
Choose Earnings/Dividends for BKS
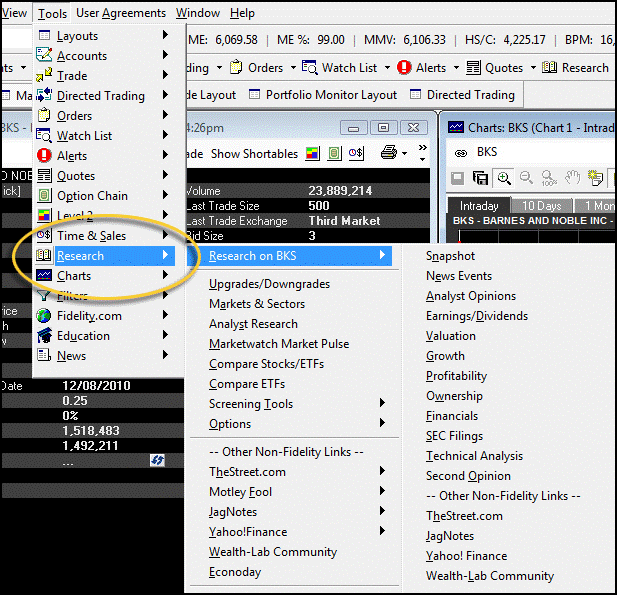477,316
